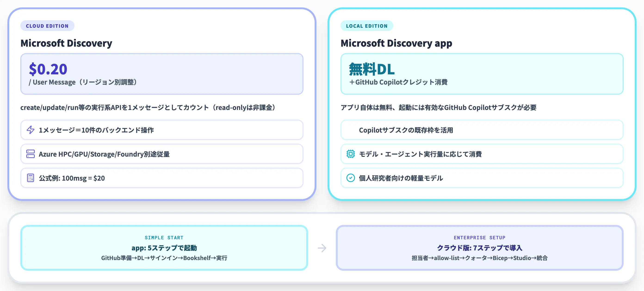
Task: Click the arrow between Simple Start and Enterprise Setup
Action: tap(322, 248)
